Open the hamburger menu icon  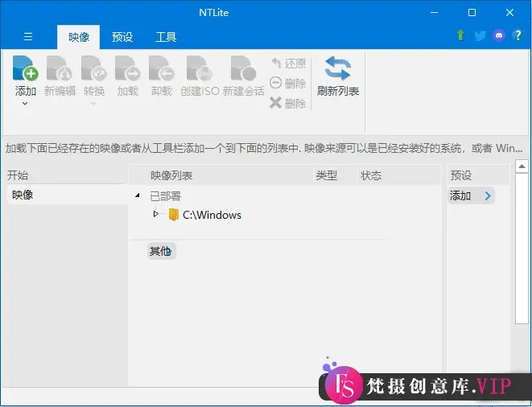point(28,36)
